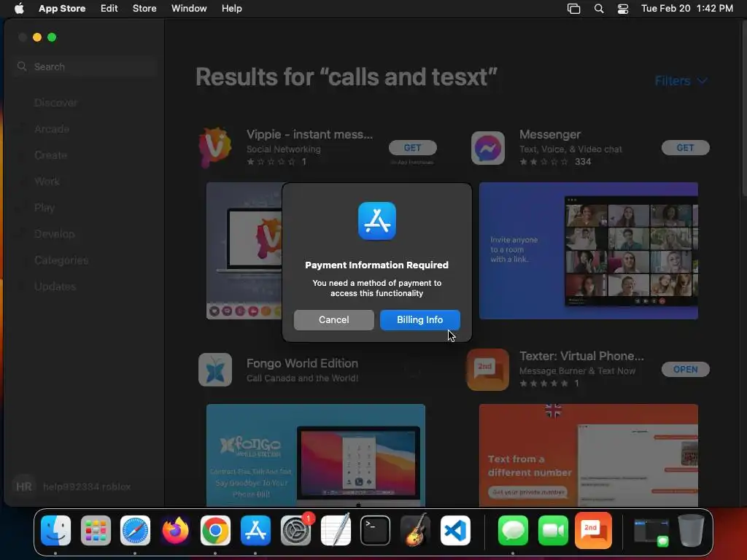
Task: Click the Fongo World Edition title
Action: (x=302, y=363)
